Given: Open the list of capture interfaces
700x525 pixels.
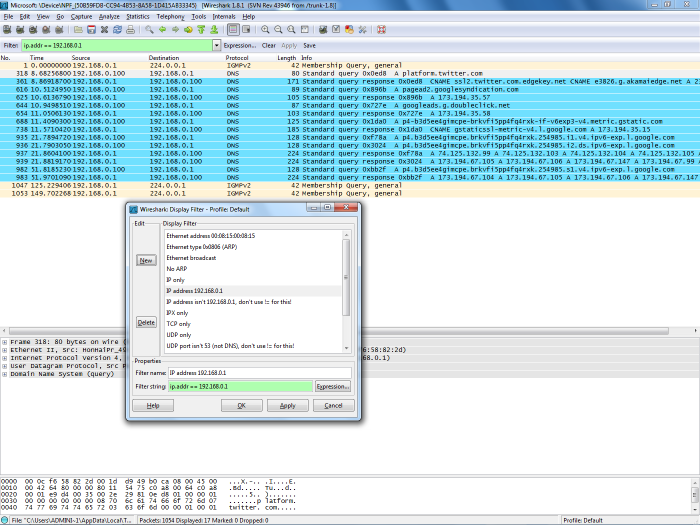Looking at the screenshot, I should pos(7,30).
